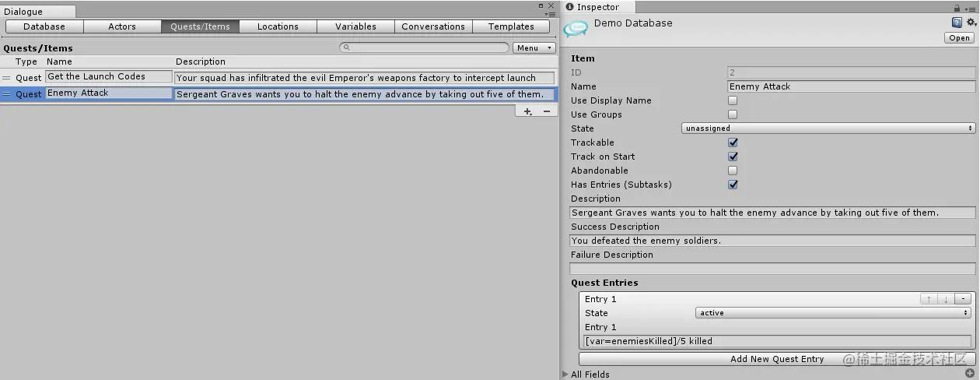The height and width of the screenshot is (380, 980).
Task: Go to the Templates tab
Action: (511, 26)
